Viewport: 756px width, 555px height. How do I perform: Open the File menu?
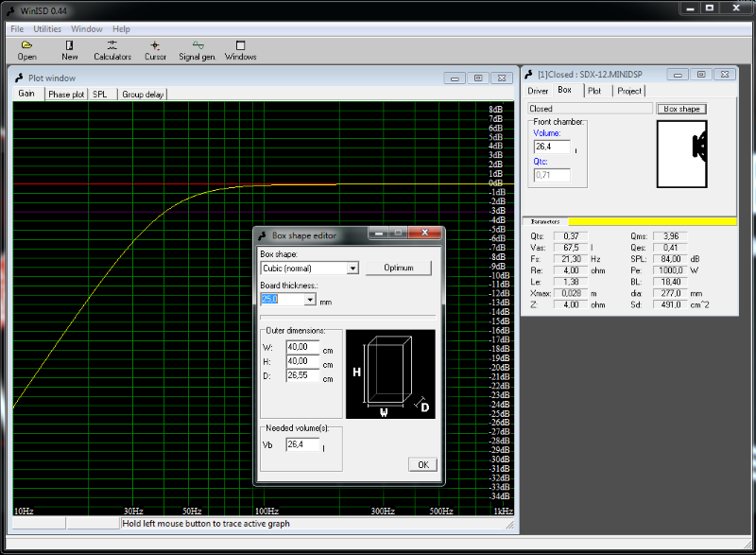[x=17, y=29]
